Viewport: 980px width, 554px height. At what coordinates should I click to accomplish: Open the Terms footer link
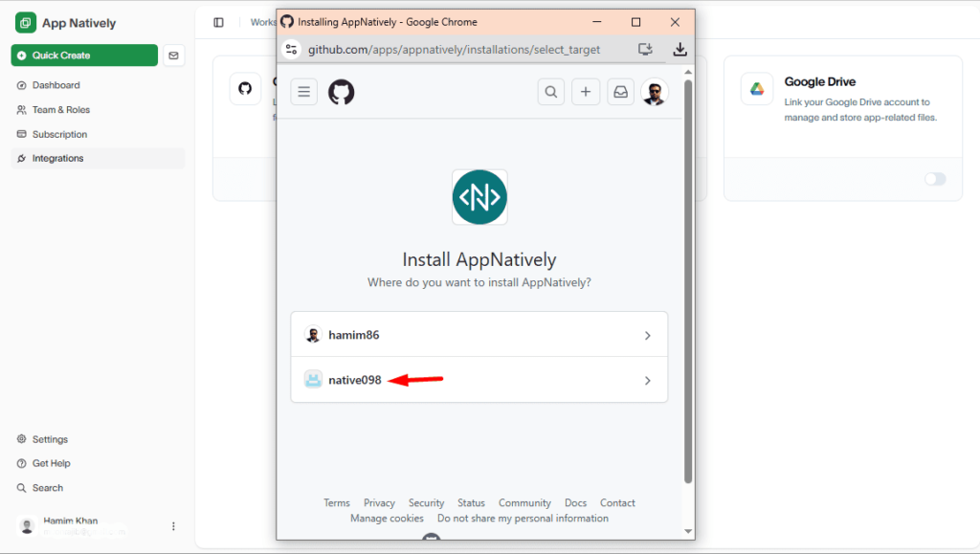pos(337,502)
